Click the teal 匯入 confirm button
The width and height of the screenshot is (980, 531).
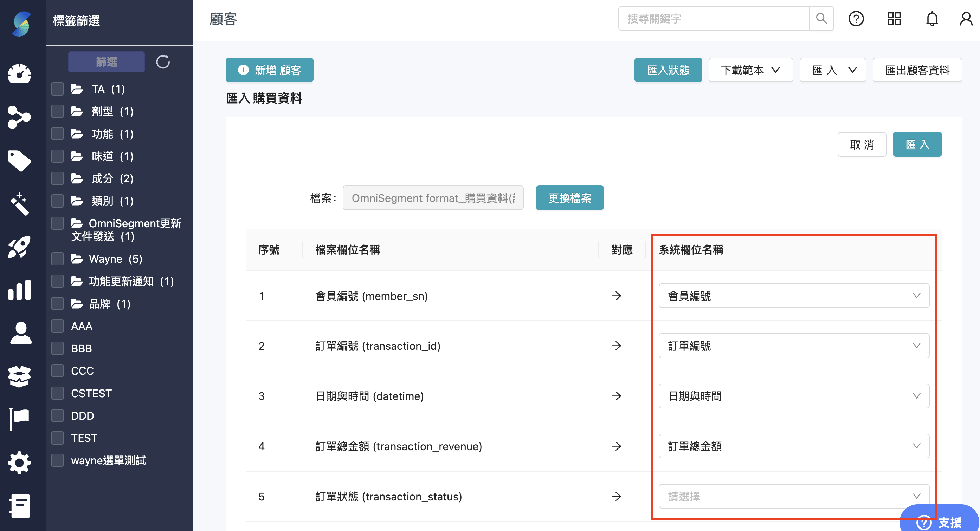click(917, 144)
